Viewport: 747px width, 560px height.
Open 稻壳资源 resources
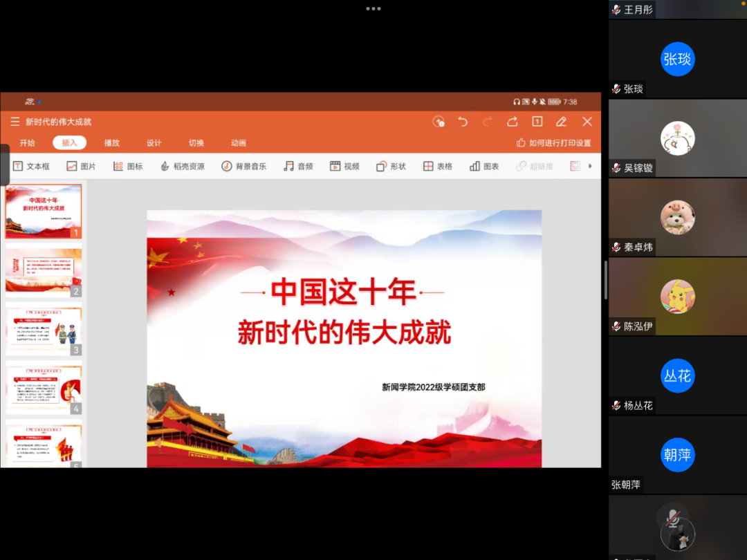[183, 166]
